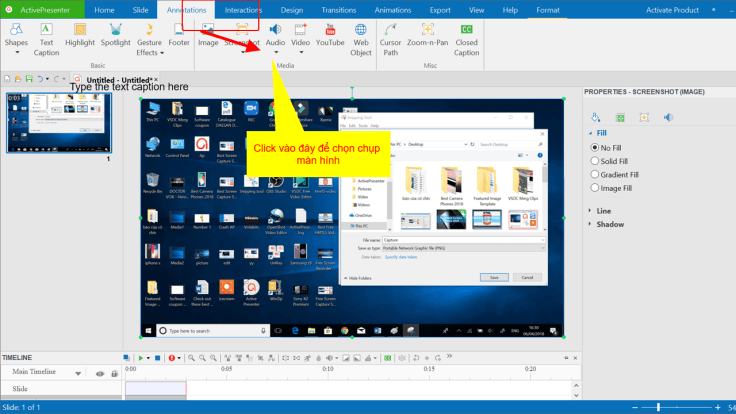Stop timeline playback
Viewport: 736px width, 414px height.
click(158, 358)
